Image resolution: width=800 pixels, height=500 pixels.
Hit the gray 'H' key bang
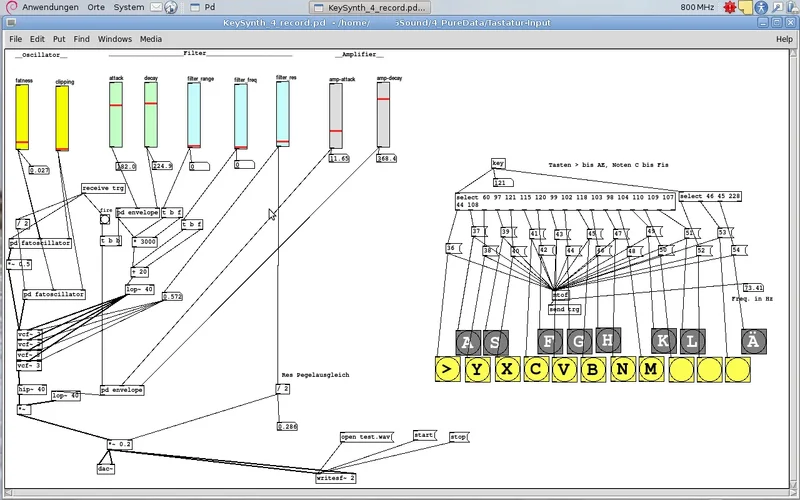pyautogui.click(x=606, y=342)
